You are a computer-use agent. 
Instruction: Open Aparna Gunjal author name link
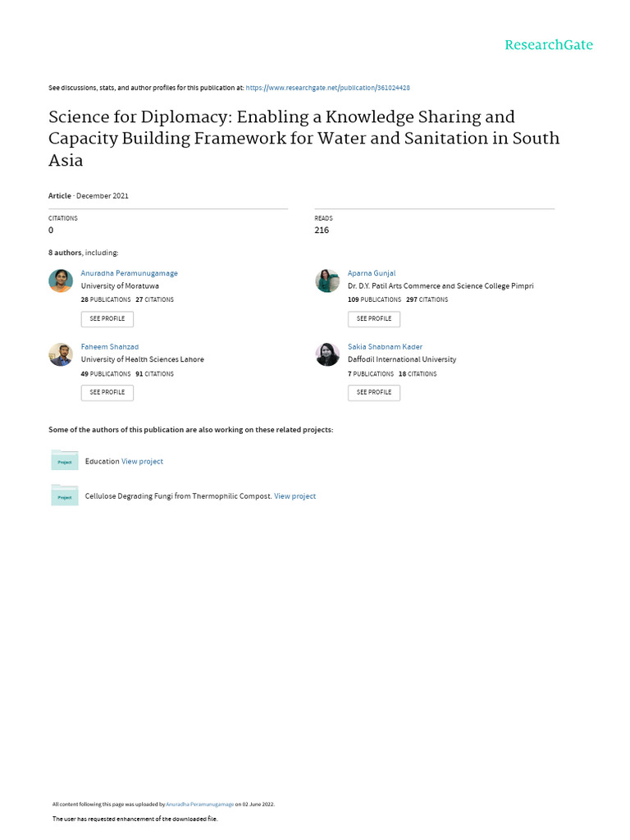pos(372,273)
